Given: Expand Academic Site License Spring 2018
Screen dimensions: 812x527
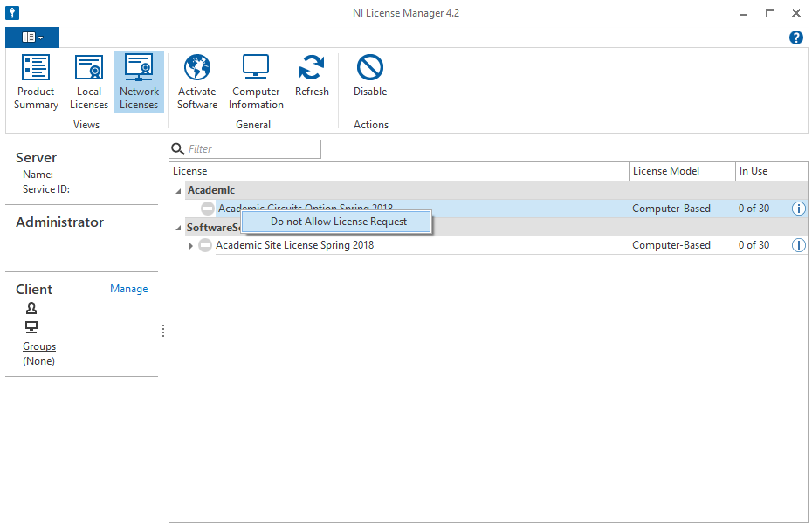Looking at the screenshot, I should [190, 245].
